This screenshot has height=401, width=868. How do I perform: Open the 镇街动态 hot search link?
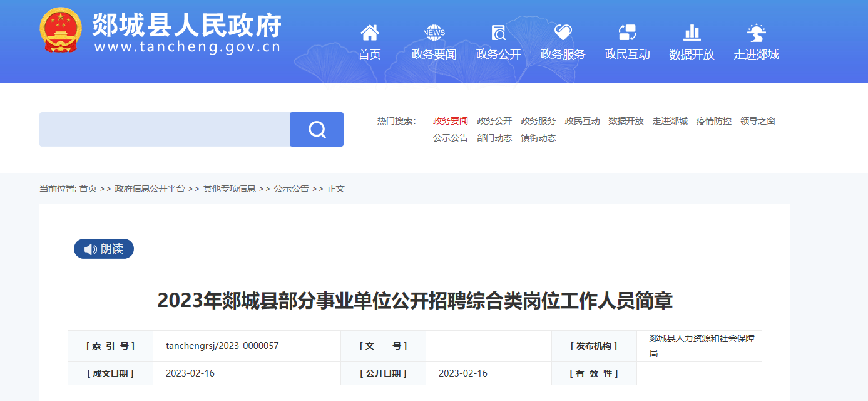click(x=538, y=138)
